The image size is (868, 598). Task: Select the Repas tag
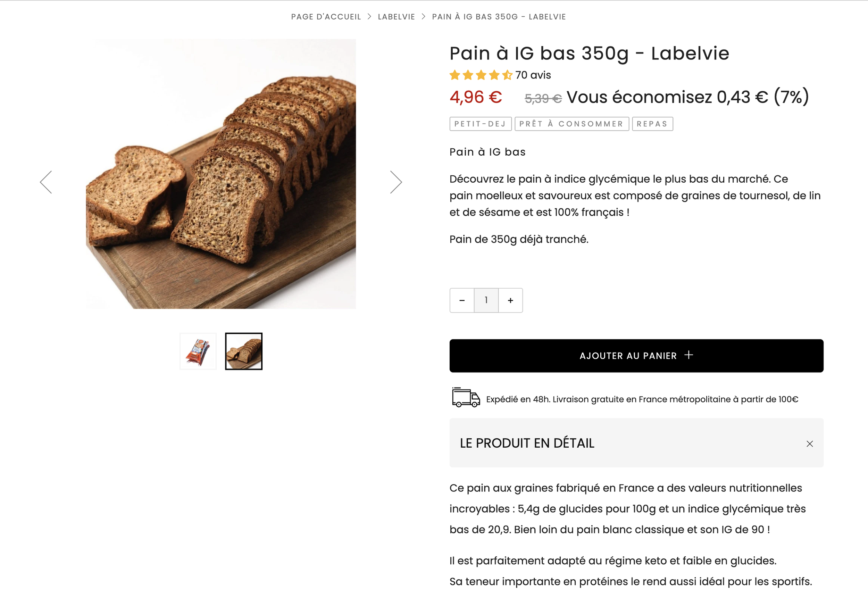point(652,124)
